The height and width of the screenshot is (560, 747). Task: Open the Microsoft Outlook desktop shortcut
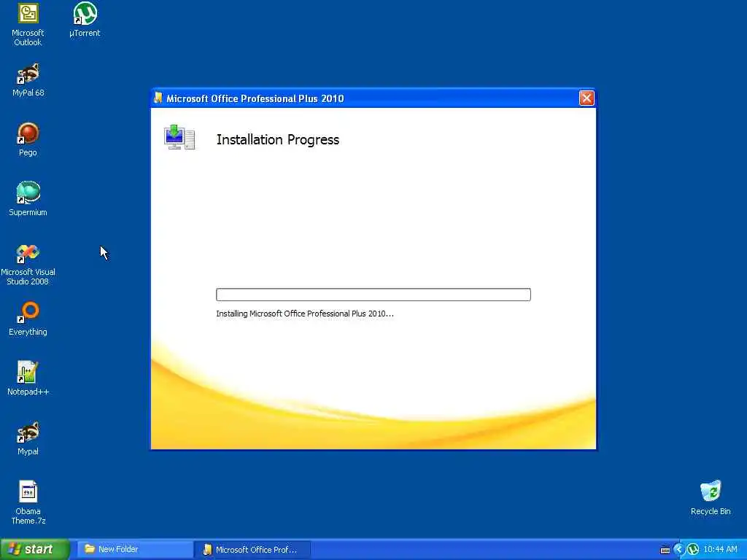[x=28, y=24]
